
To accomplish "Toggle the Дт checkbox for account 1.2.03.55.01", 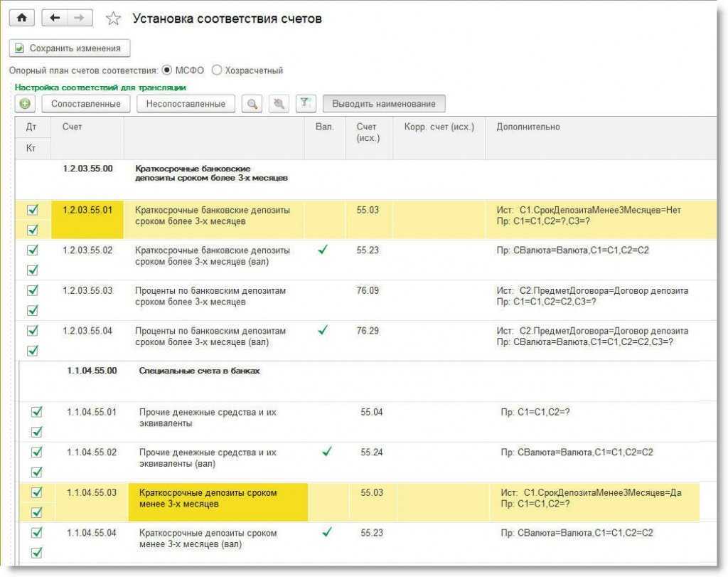I will [x=32, y=210].
